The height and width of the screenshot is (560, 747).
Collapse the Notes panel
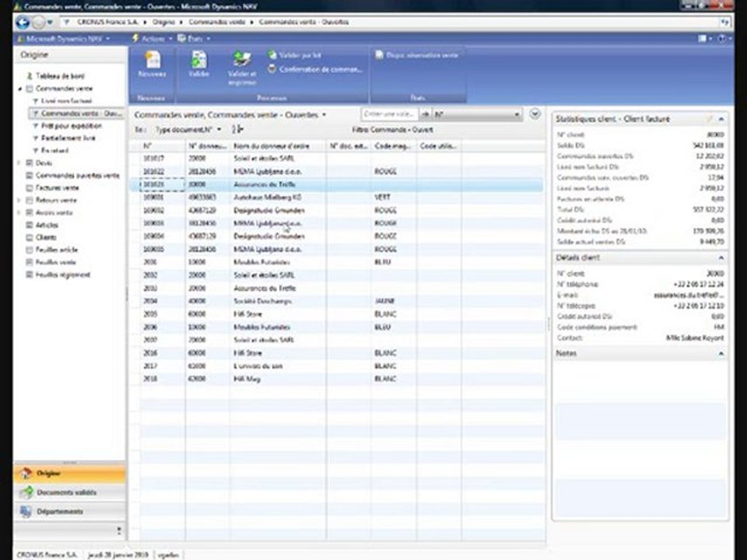click(x=721, y=353)
